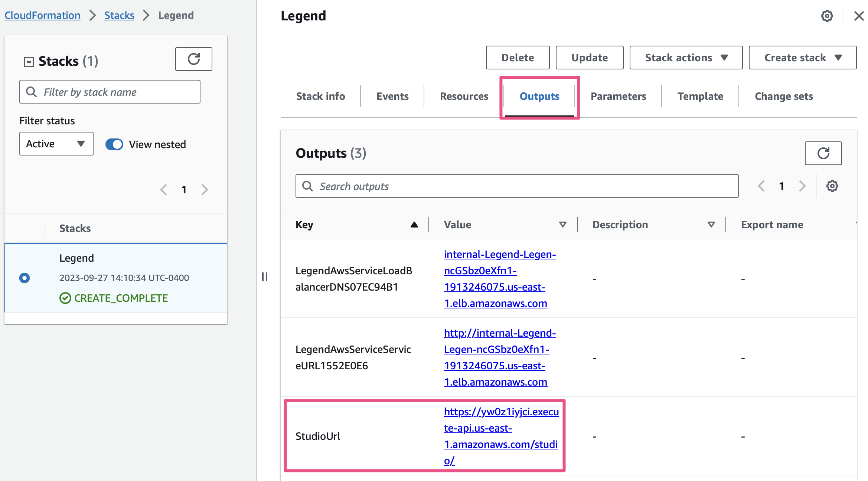Switch to the Parameters tab

[618, 96]
